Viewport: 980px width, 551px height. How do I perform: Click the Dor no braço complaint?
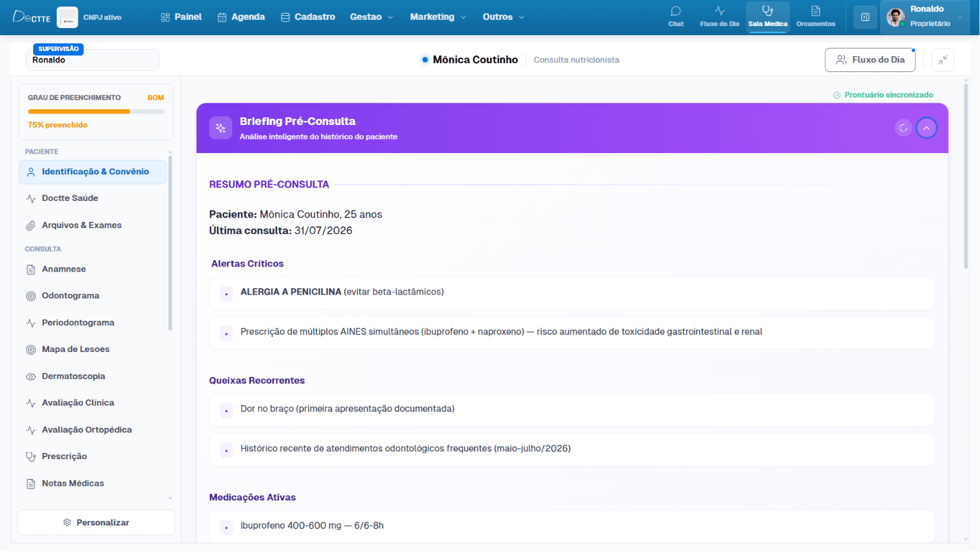pyautogui.click(x=572, y=409)
